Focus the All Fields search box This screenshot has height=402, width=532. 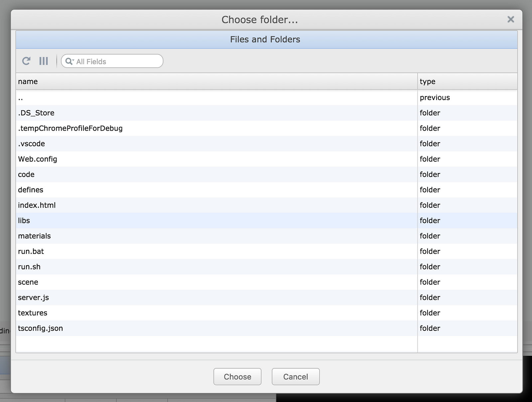[x=112, y=61]
